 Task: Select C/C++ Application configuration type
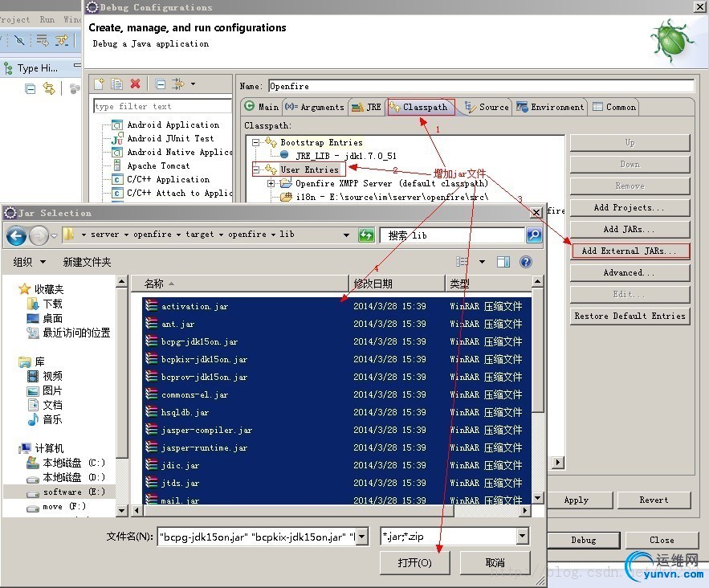coord(168,179)
